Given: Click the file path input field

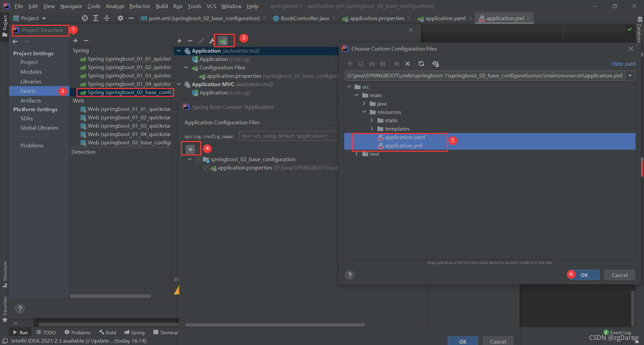Looking at the screenshot, I should (x=485, y=76).
